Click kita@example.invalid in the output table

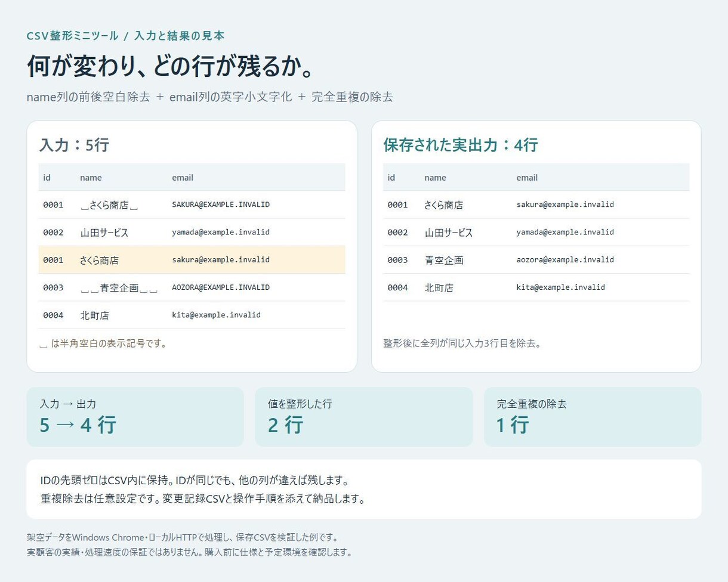pos(560,287)
